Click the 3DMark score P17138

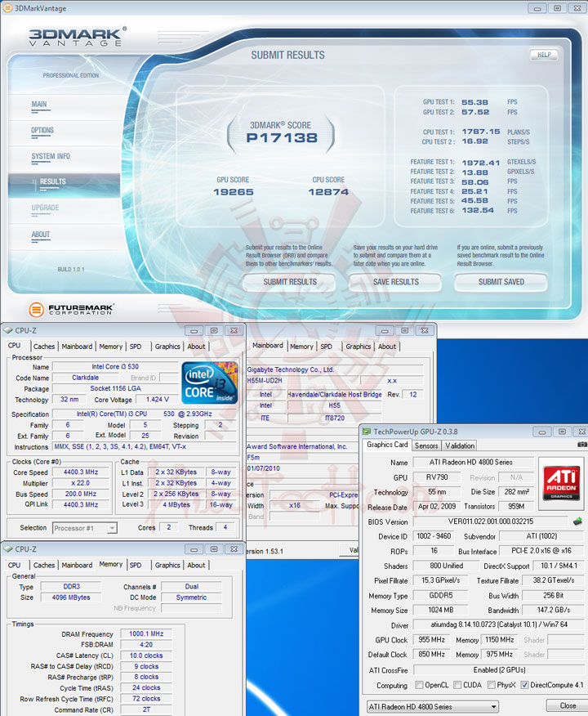282,138
